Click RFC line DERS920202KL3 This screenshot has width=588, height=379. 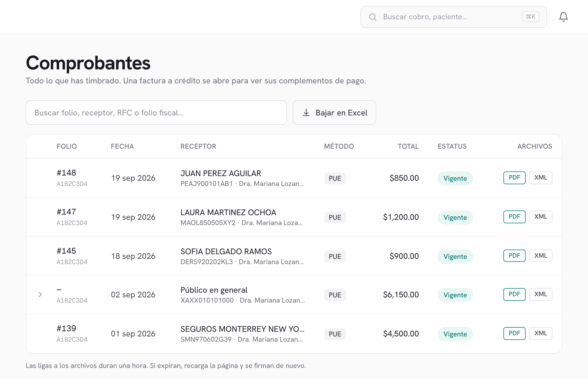click(242, 262)
